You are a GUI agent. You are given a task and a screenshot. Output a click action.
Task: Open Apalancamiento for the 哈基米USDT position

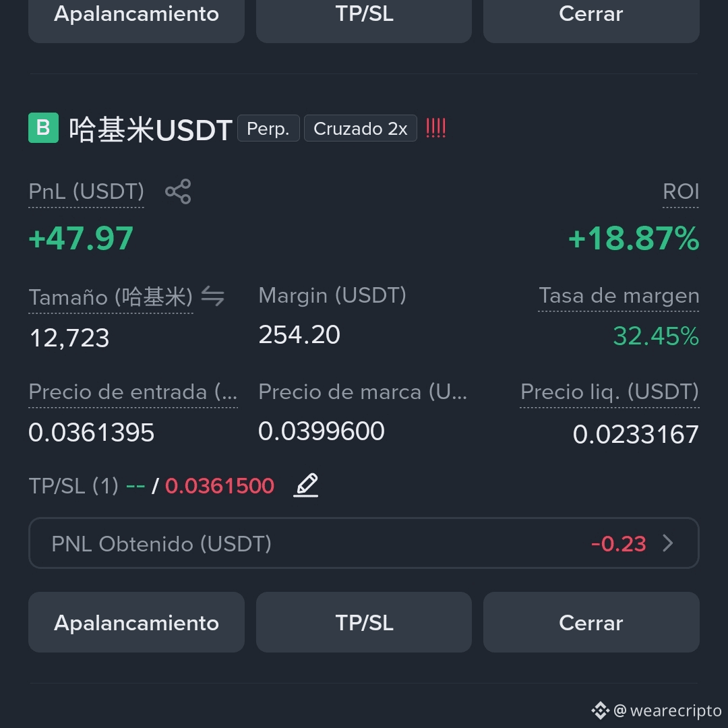(x=136, y=622)
